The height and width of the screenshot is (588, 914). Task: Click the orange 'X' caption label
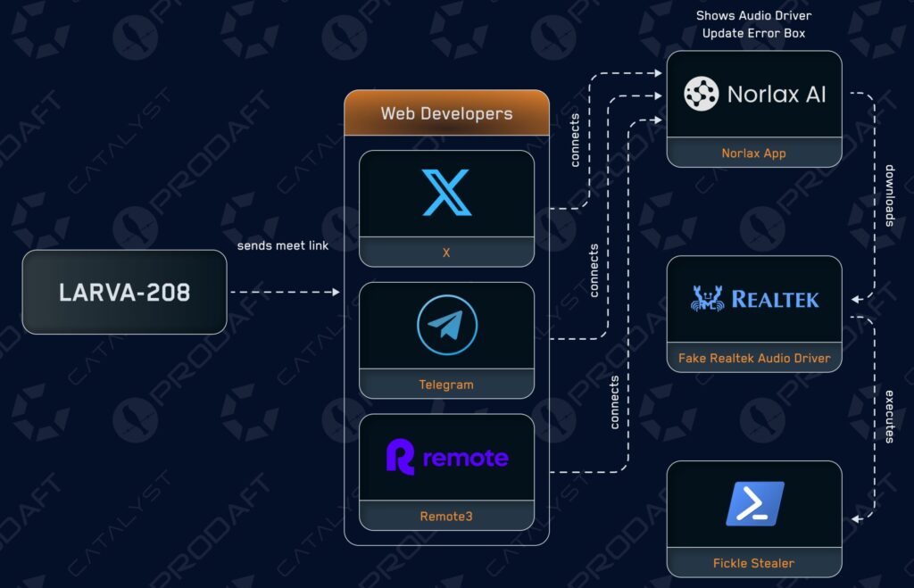tap(446, 253)
